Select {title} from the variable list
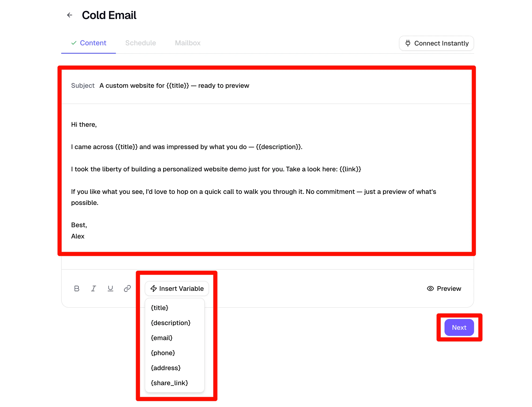The image size is (532, 407). click(159, 308)
